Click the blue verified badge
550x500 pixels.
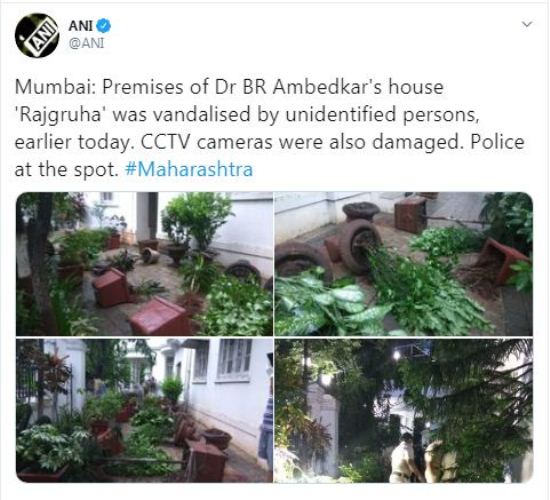pos(103,26)
